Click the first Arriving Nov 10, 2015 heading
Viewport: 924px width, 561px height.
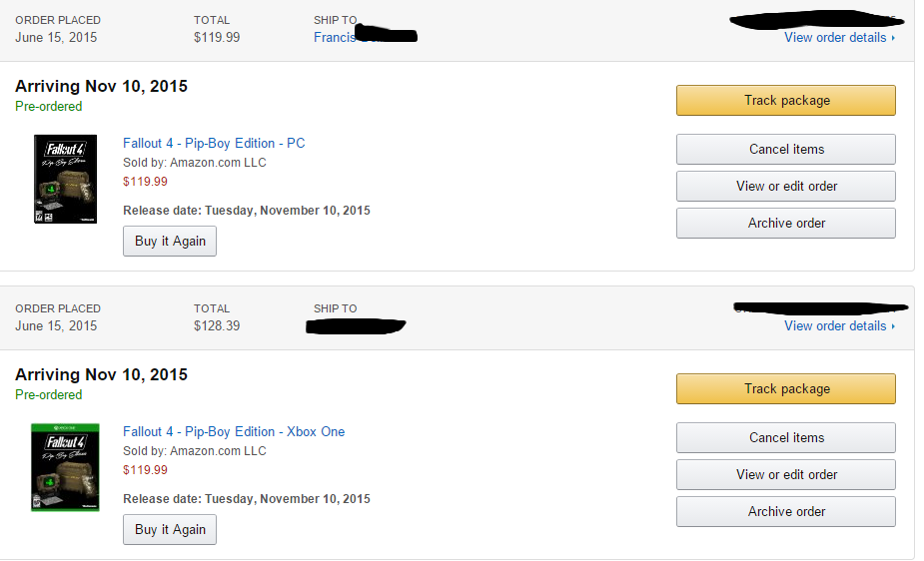coord(101,87)
